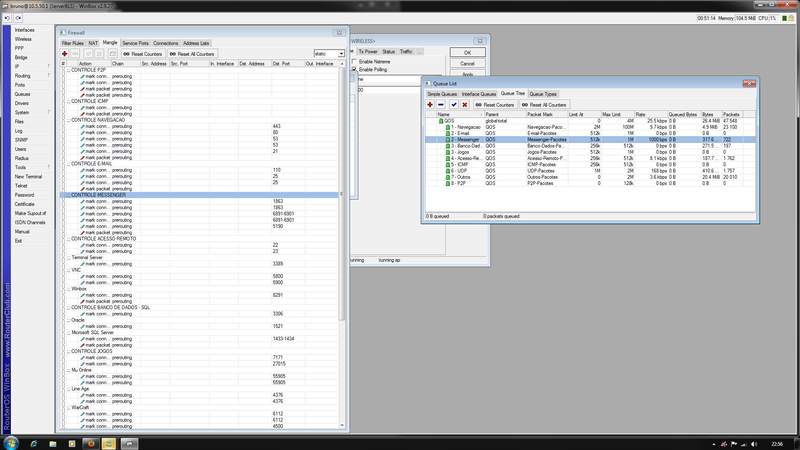Click the Firewall list vertical scrollbar

tap(341, 194)
